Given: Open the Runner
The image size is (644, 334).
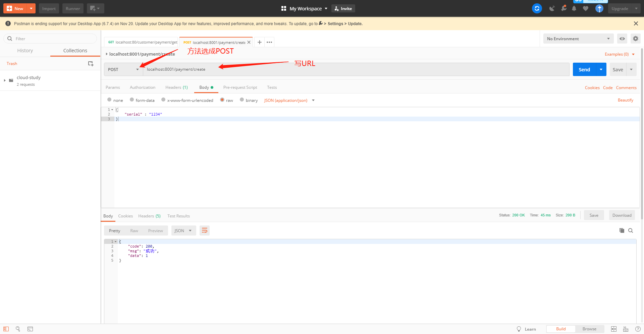Looking at the screenshot, I should point(73,8).
